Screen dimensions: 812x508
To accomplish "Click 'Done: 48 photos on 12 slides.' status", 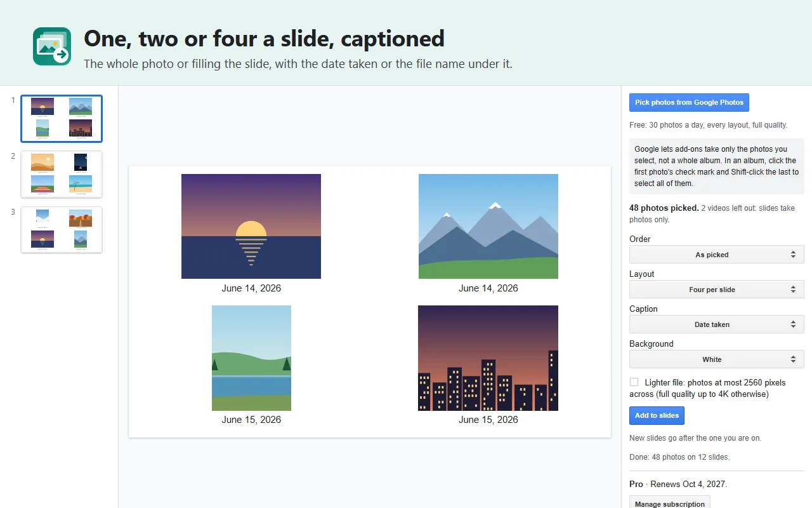I will tap(679, 457).
